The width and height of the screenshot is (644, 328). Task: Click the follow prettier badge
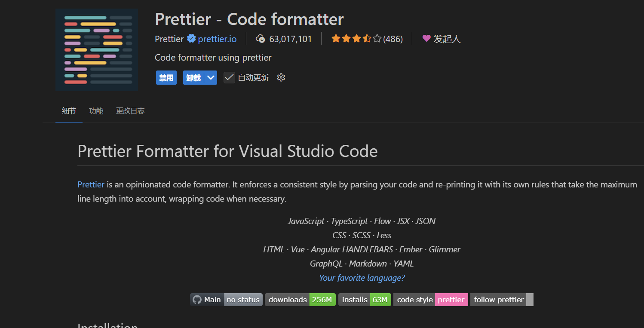[x=502, y=300]
